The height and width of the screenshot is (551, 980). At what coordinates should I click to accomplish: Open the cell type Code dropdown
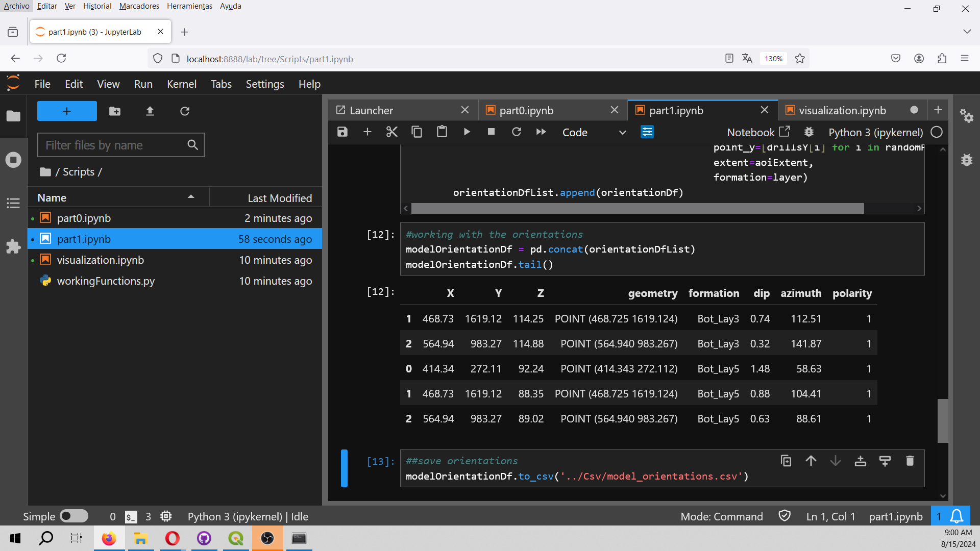pos(594,132)
